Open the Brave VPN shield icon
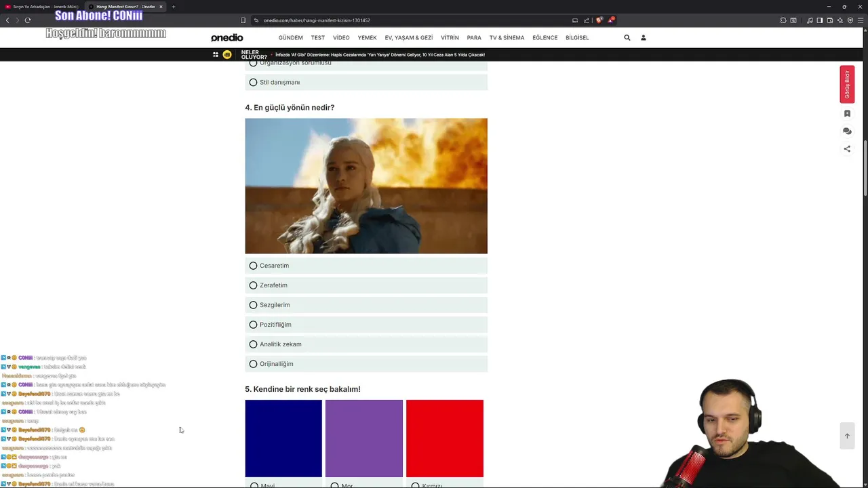Screen dimensions: 868x488 [x=850, y=20]
